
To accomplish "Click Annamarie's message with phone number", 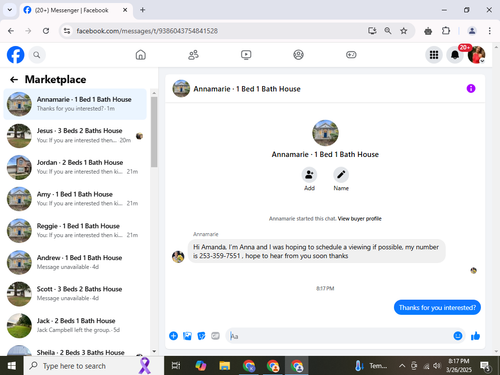I will 317,251.
